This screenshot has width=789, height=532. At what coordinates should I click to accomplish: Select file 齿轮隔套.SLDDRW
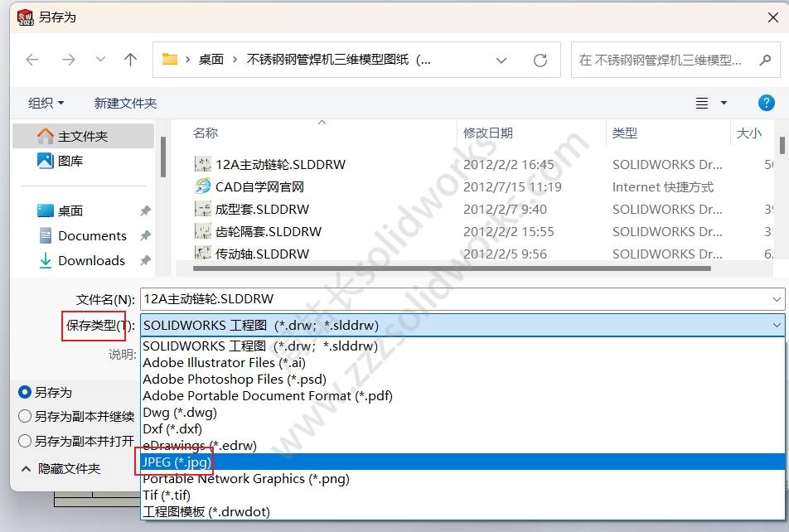269,231
